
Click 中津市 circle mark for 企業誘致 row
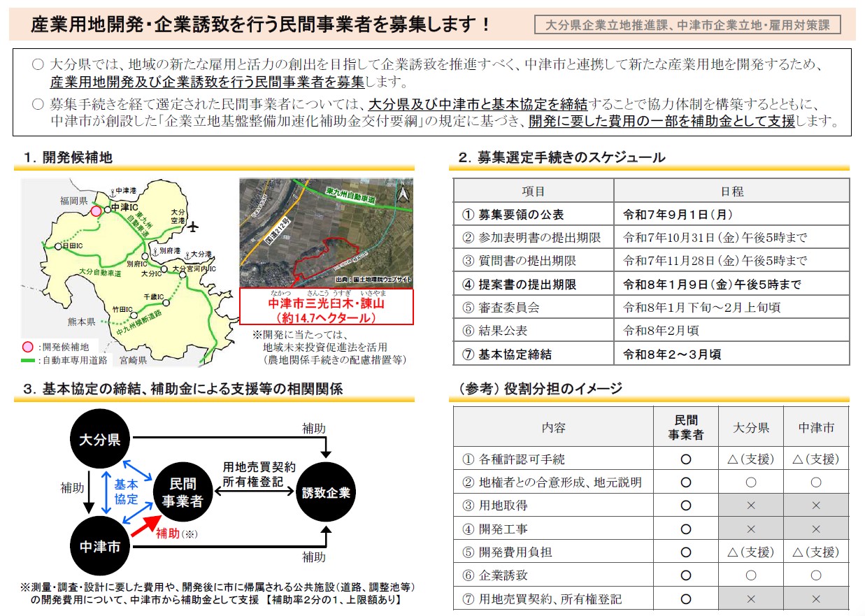pos(815,575)
